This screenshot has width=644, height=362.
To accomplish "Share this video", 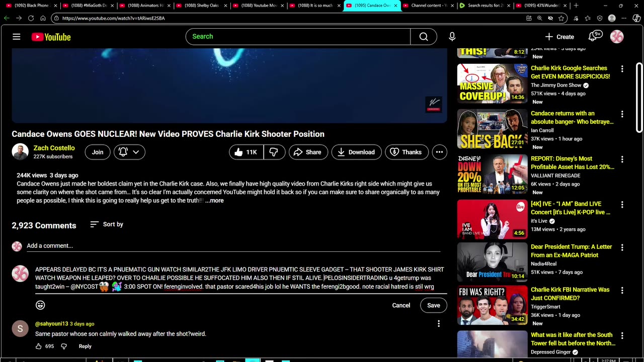I will click(x=307, y=152).
